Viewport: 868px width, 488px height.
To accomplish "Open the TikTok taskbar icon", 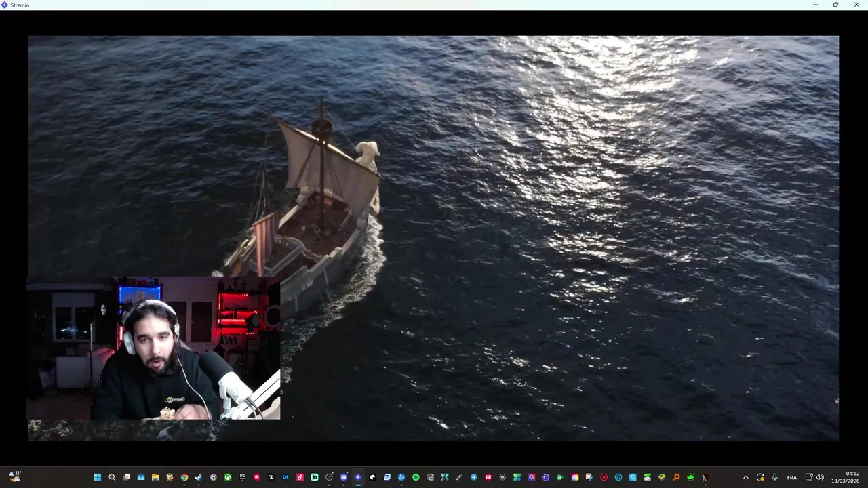I will 300,477.
